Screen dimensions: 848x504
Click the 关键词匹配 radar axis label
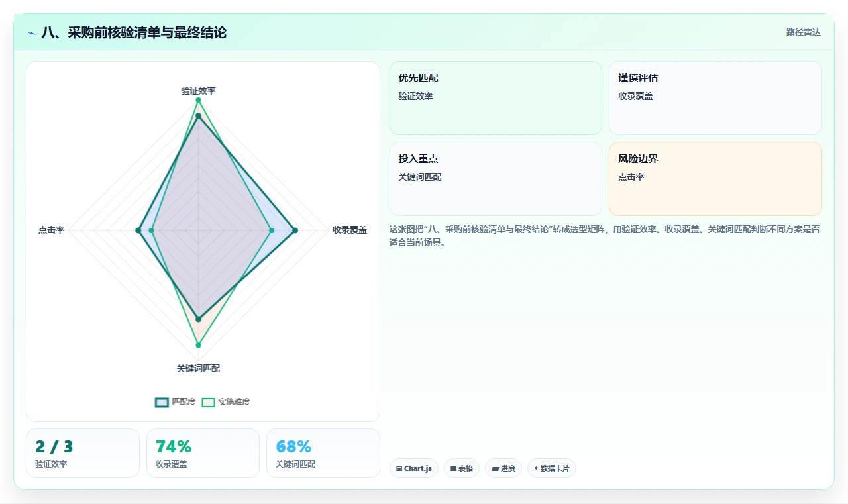[x=198, y=368]
